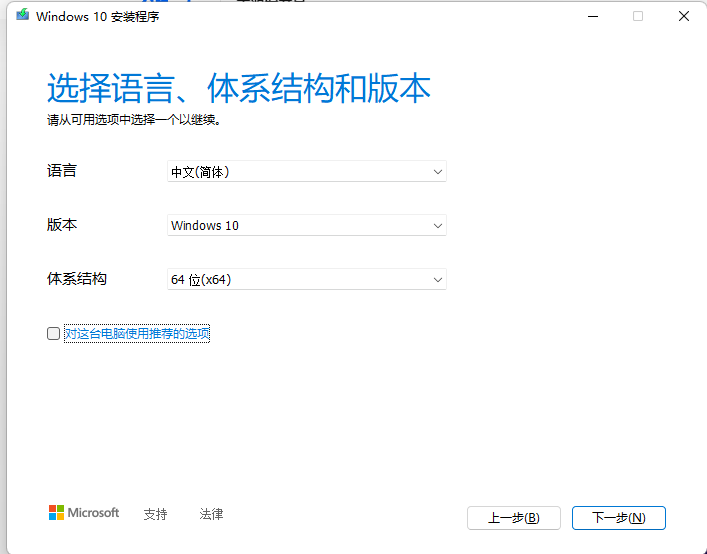The image size is (707, 554).
Task: Click the heading 选择语言、体系结构和版本
Action: point(239,88)
